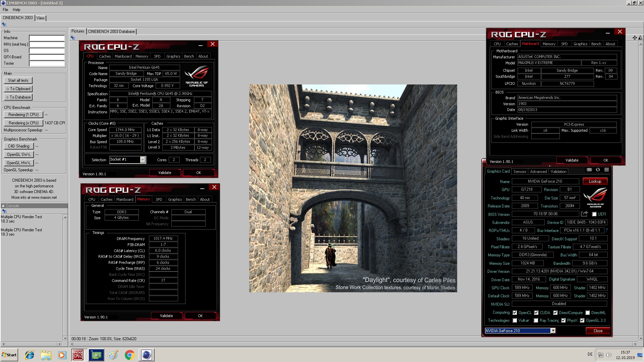Click the Windows Start button
Viewport: 644px width, 362px height.
[9, 355]
